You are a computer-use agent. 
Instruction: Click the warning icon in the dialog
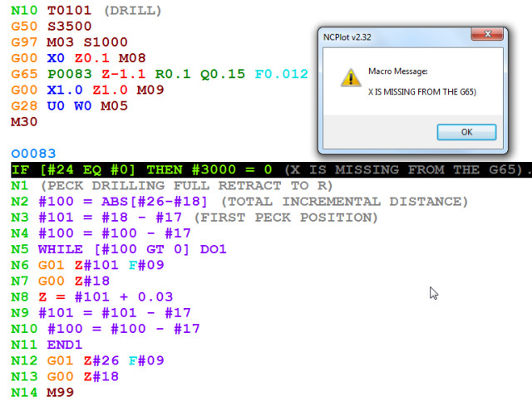click(x=351, y=78)
